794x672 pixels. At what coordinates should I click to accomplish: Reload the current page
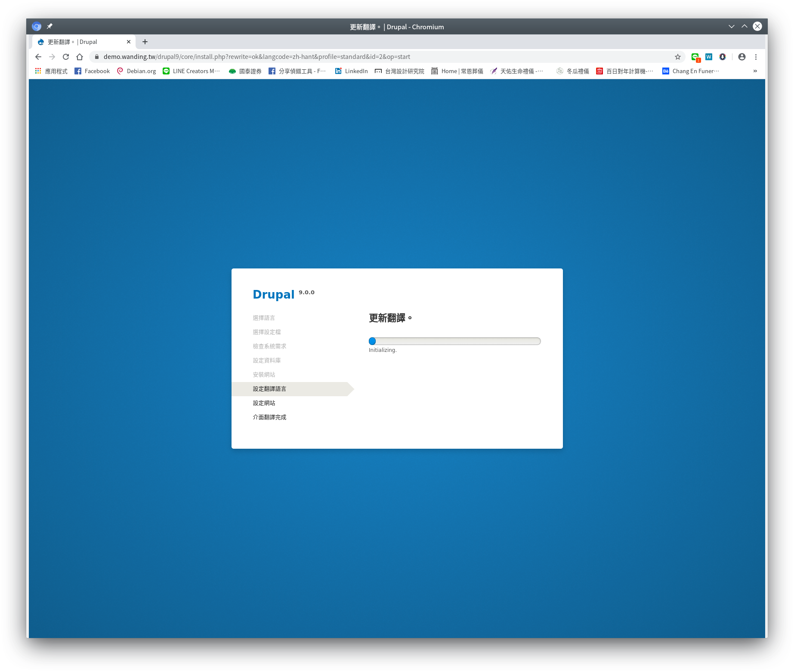tap(66, 57)
